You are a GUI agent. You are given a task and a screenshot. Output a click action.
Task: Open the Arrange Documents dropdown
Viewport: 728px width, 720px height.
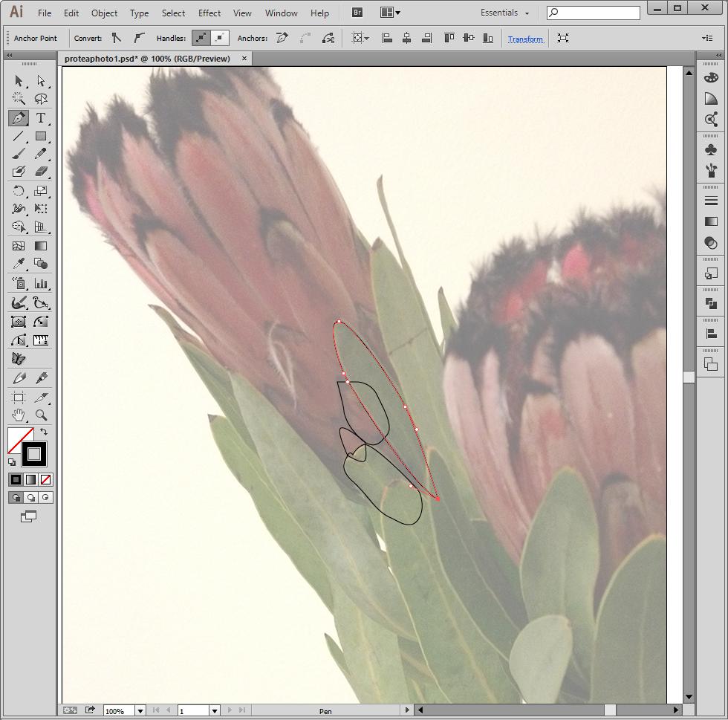pos(390,13)
